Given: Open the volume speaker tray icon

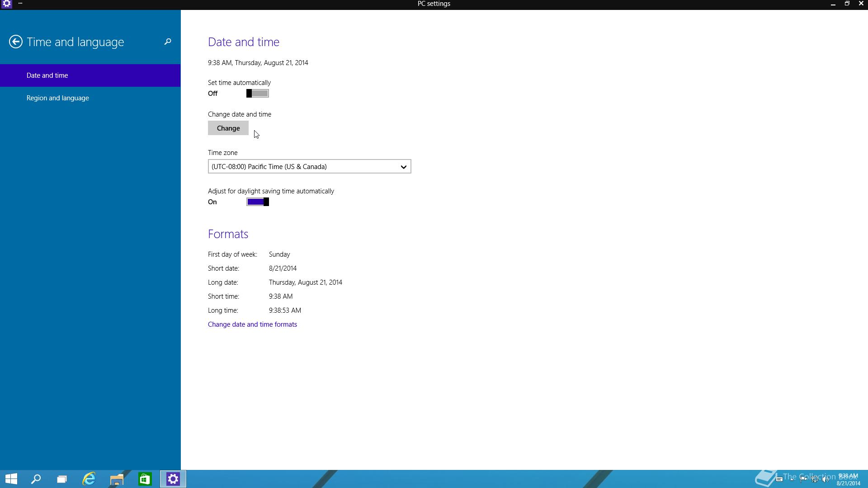Looking at the screenshot, I should [826, 479].
